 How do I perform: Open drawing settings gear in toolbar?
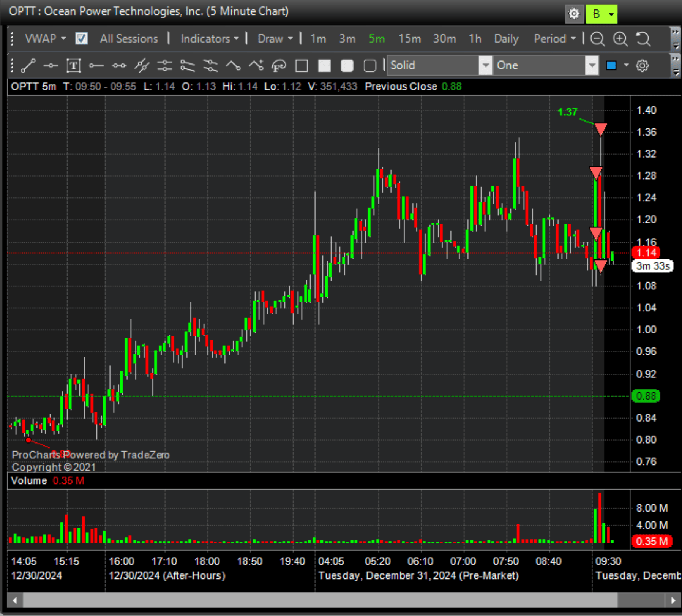click(x=642, y=66)
